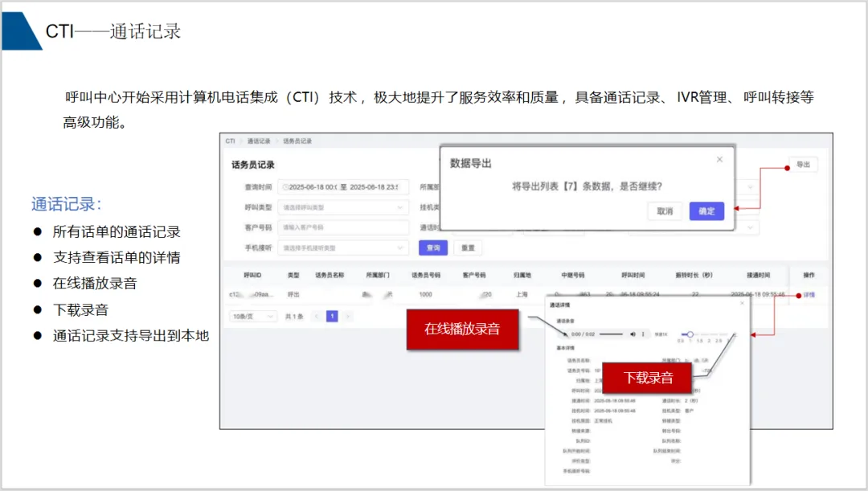Click the 确定 button in export dialog
This screenshot has width=868, height=491.
coord(707,211)
